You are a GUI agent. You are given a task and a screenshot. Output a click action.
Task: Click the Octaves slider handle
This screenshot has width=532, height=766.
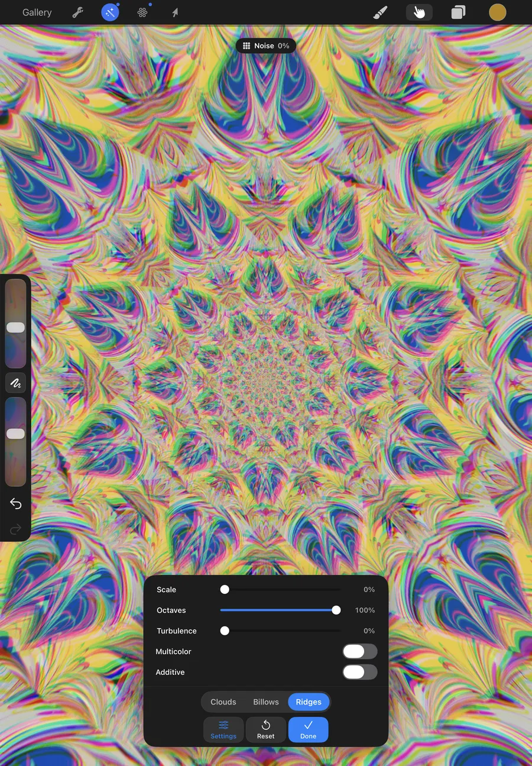(x=336, y=610)
